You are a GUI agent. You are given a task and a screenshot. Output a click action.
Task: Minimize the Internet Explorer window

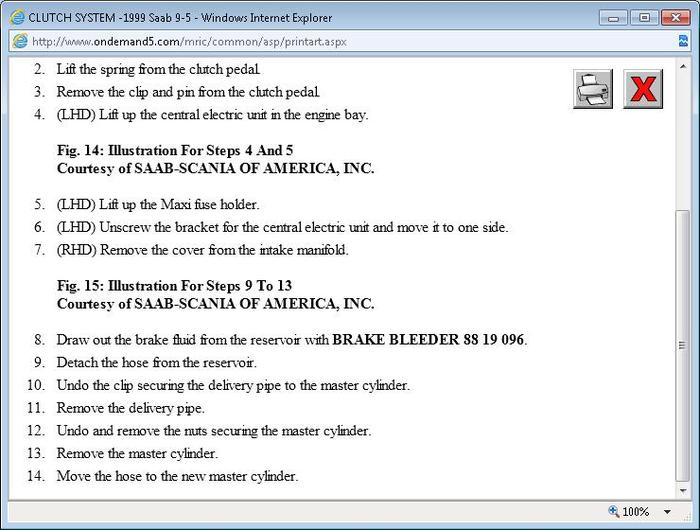(613, 18)
